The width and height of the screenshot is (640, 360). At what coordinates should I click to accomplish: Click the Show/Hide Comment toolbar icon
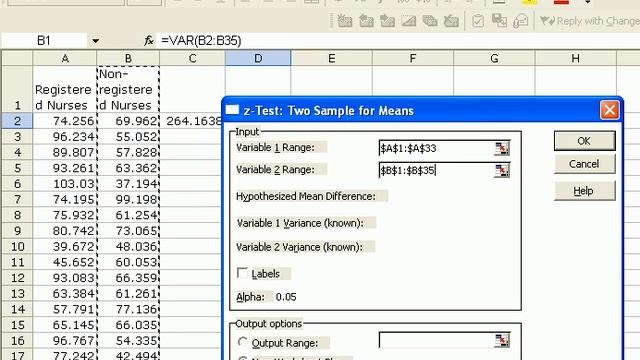click(409, 21)
